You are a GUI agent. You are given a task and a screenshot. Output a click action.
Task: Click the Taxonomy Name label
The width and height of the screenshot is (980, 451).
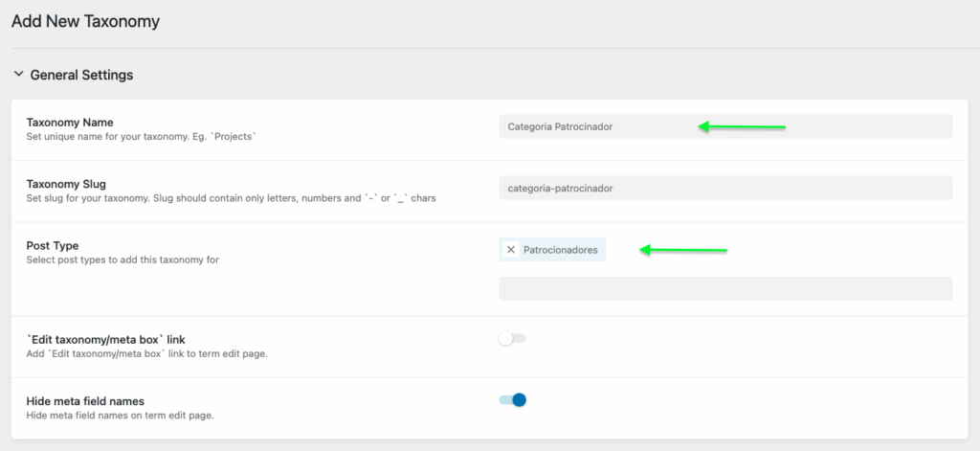pos(70,123)
